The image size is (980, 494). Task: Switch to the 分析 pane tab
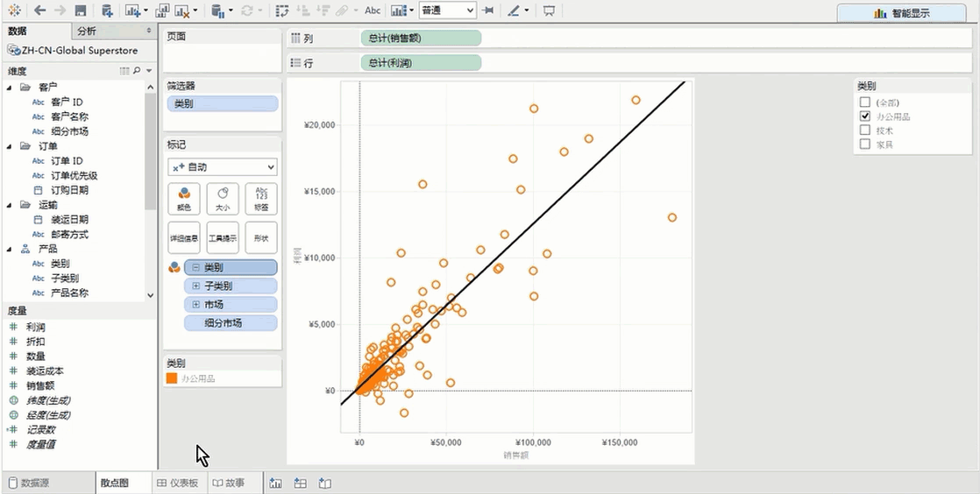(87, 31)
